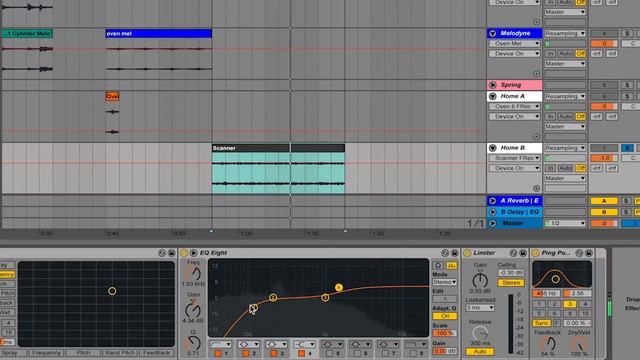This screenshot has width=640, height=360.
Task: Toggle Adaptive Q On in EQ Eight
Action: click(445, 316)
